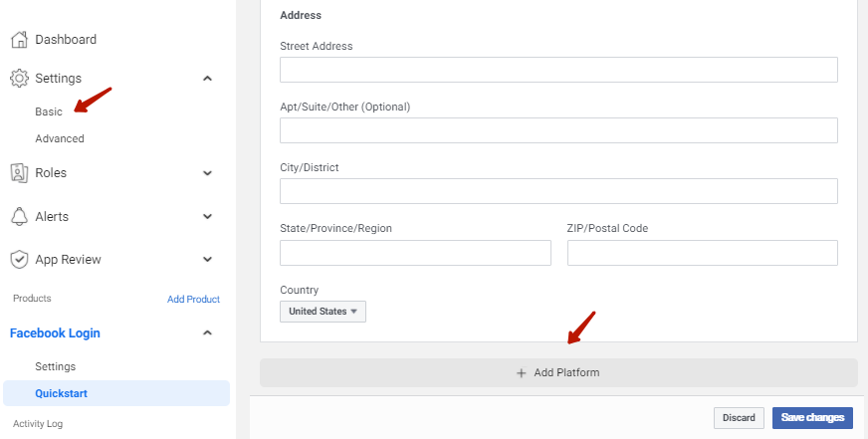The image size is (868, 439).
Task: Click the Discard button
Action: (x=739, y=418)
